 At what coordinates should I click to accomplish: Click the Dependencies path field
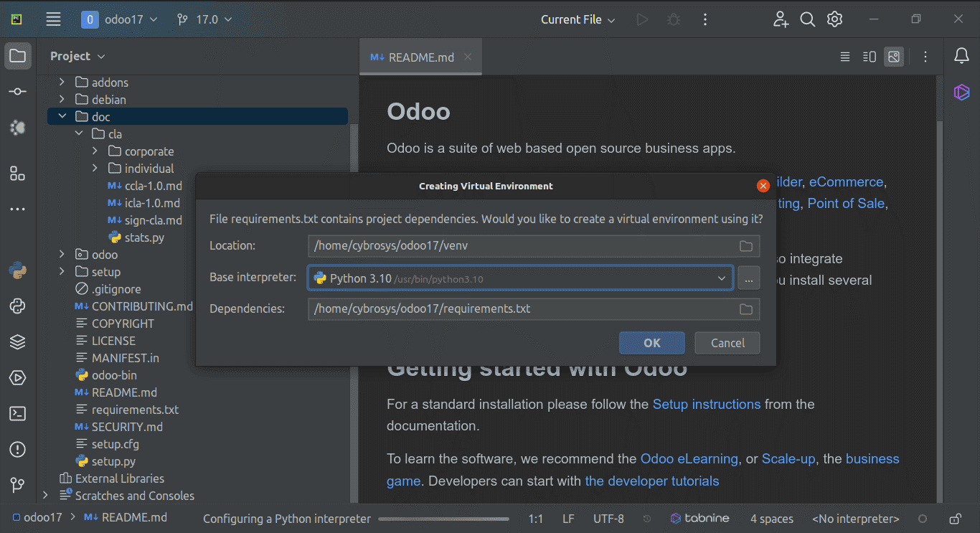click(x=534, y=309)
